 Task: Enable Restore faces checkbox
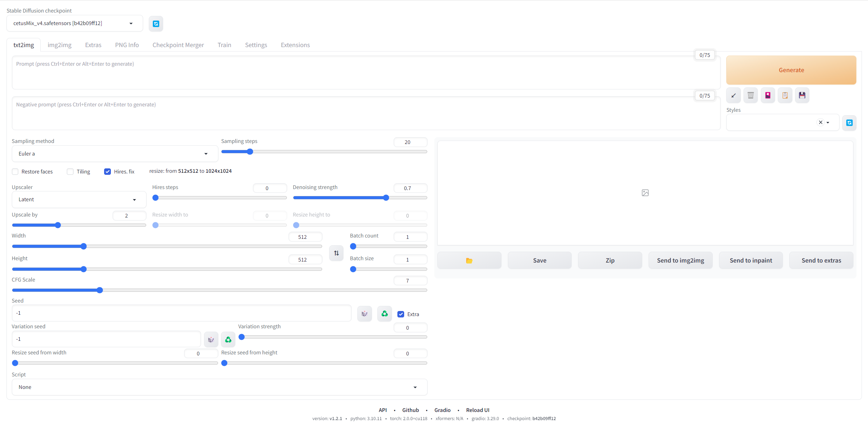click(15, 171)
